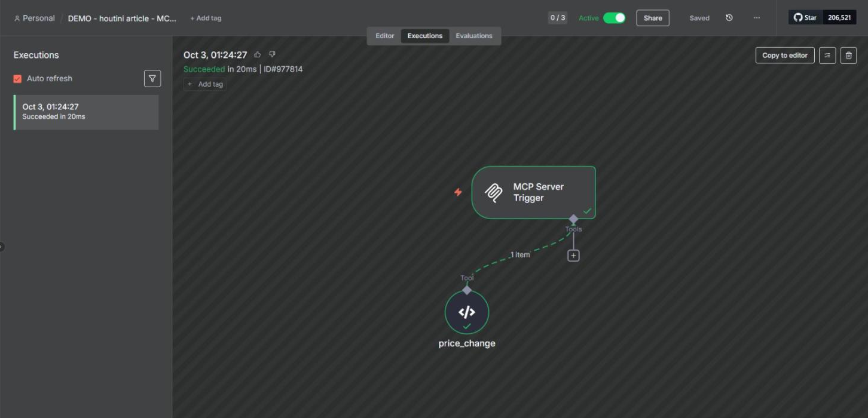Click Add tag next to the workflow name
This screenshot has height=418, width=868.
tap(206, 18)
